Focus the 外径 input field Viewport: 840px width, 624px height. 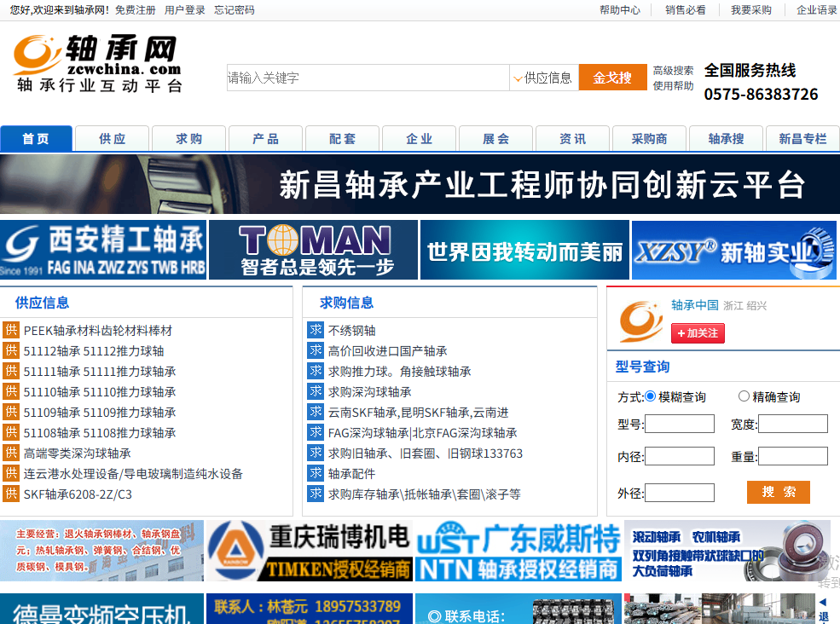pos(680,493)
